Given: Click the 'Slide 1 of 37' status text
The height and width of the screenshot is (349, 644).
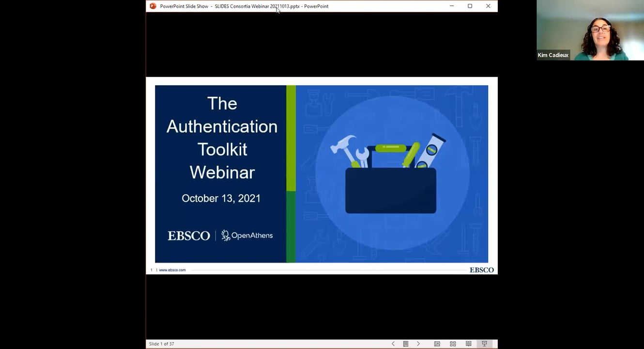Looking at the screenshot, I should click(162, 344).
